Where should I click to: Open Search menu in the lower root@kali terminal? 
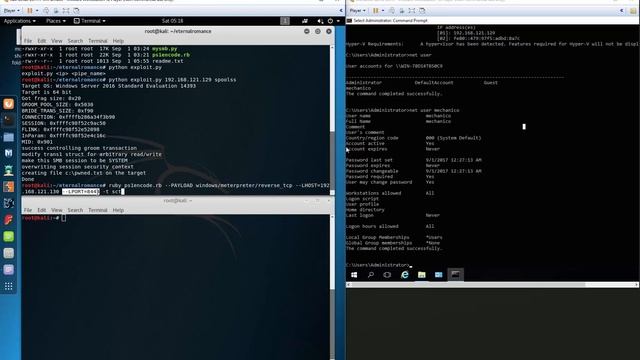point(75,210)
